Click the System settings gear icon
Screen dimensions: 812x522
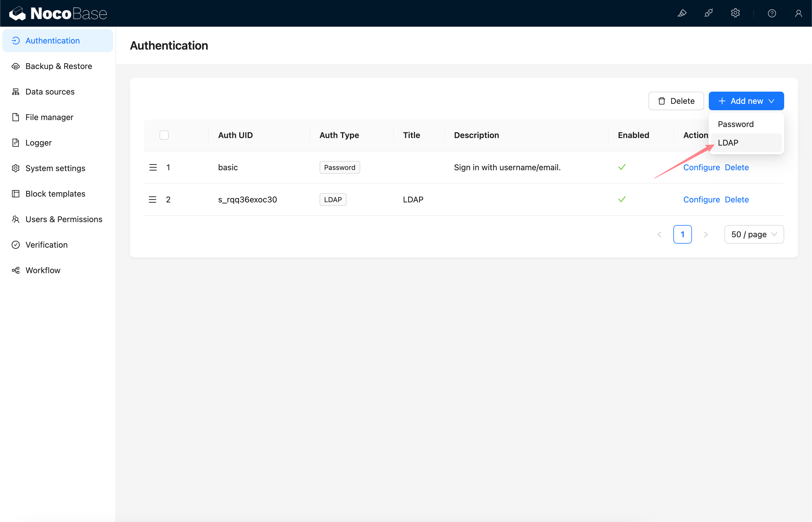16,168
